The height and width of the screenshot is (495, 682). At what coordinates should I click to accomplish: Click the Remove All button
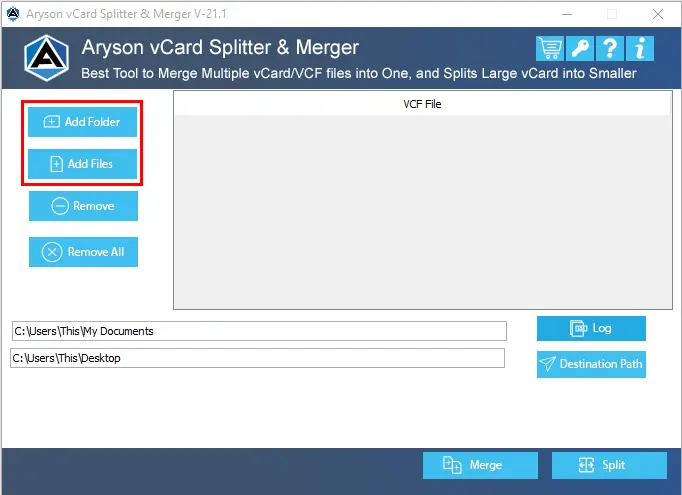83,252
